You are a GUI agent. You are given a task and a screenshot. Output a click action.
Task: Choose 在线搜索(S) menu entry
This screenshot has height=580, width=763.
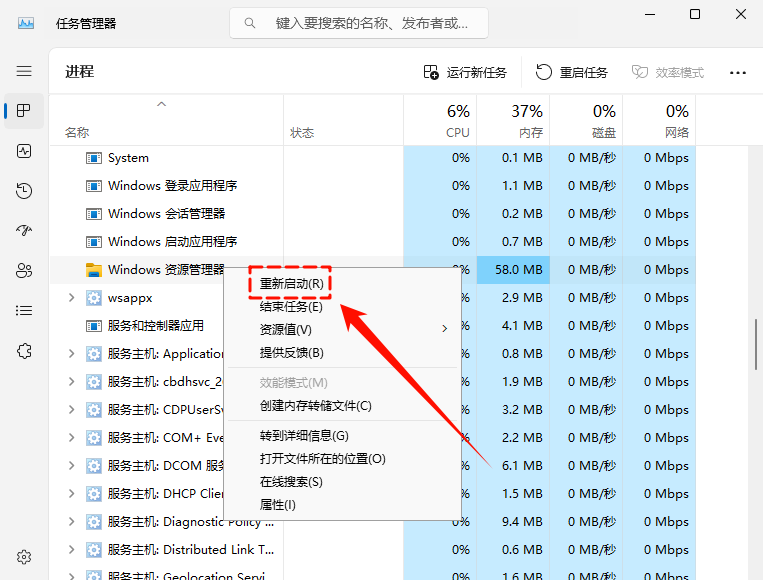342,482
